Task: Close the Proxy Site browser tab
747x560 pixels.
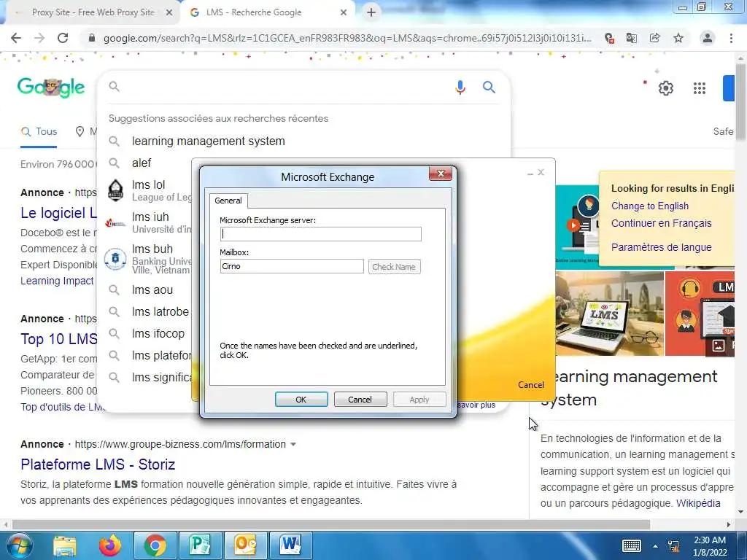Action: [169, 12]
